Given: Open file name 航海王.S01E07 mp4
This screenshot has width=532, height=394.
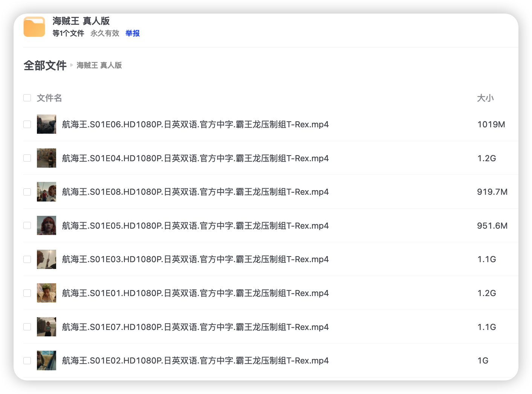Looking at the screenshot, I should click(195, 327).
